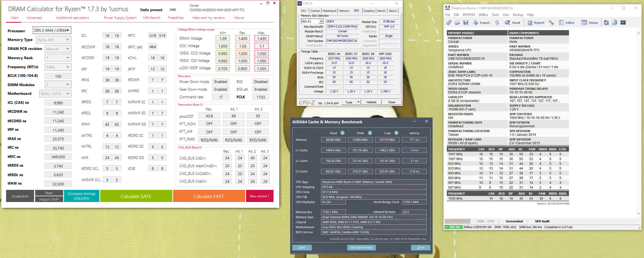Click the open folder icon in Thaiphoon Burner
This screenshot has width=644, height=258.
click(x=457, y=23)
